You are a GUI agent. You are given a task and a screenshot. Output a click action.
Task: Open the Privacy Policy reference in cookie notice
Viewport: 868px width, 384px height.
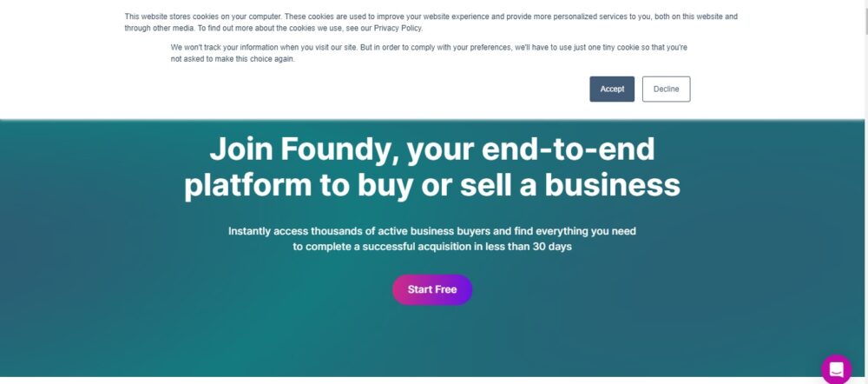[x=398, y=29]
